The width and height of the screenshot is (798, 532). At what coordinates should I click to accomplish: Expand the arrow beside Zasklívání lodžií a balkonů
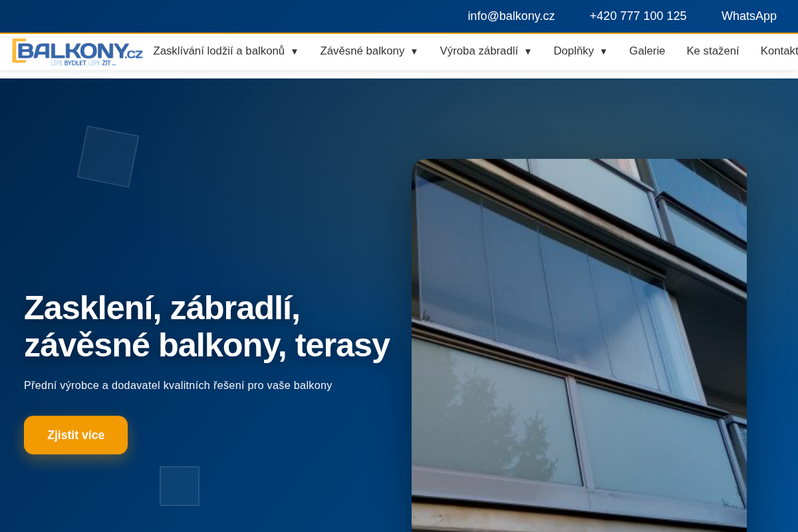tap(295, 52)
